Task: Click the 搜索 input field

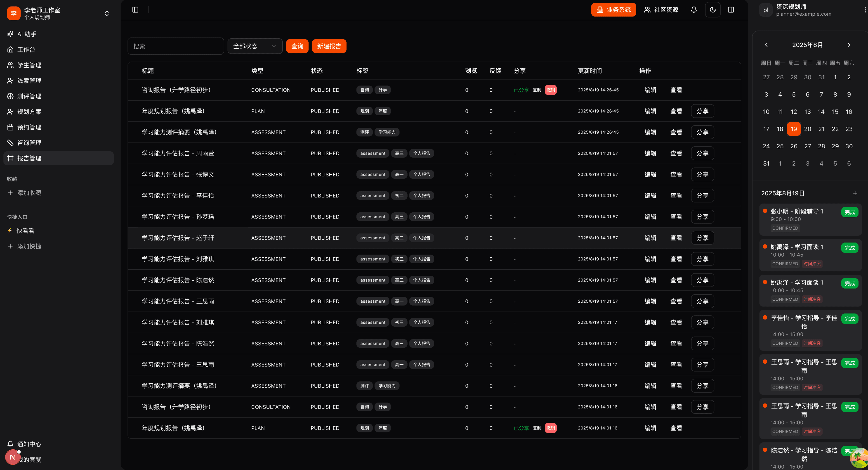Action: click(x=175, y=46)
